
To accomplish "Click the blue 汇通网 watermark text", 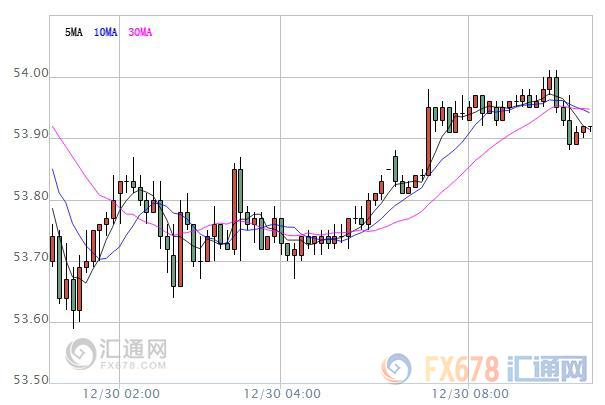I will click(x=547, y=369).
